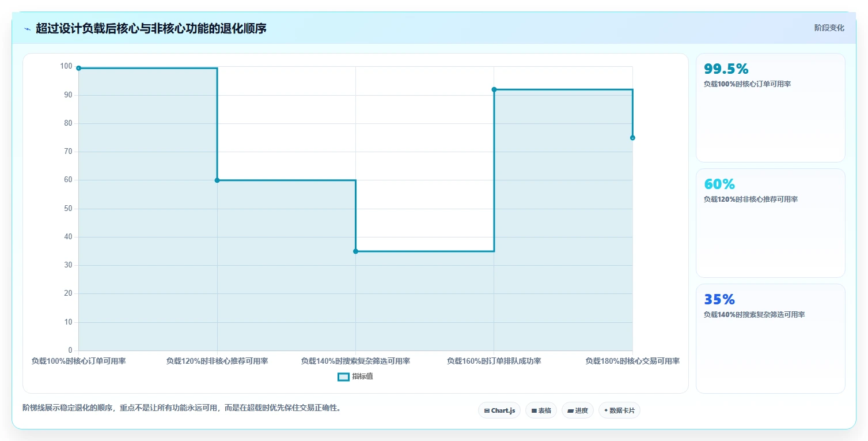Select the 表格 chip
868x441 pixels.
[541, 410]
